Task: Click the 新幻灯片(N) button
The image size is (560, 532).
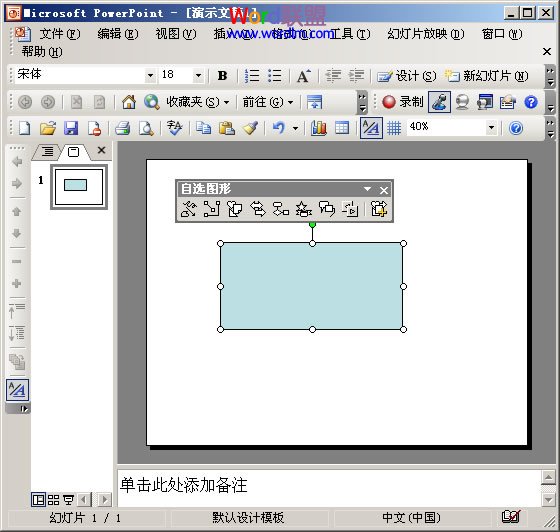Action: tap(486, 76)
